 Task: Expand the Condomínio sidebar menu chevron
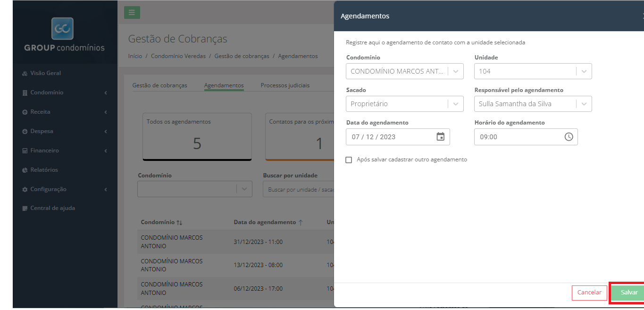[x=106, y=93]
